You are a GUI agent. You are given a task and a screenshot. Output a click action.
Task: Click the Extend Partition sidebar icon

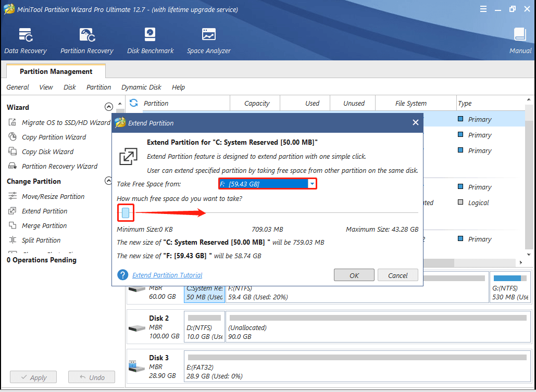click(x=13, y=211)
